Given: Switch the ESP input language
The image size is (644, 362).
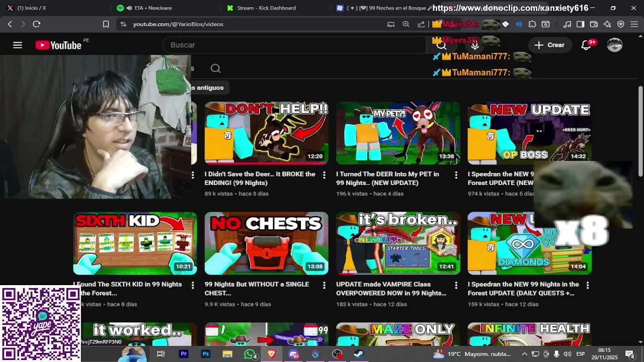Looking at the screenshot, I should click(581, 354).
